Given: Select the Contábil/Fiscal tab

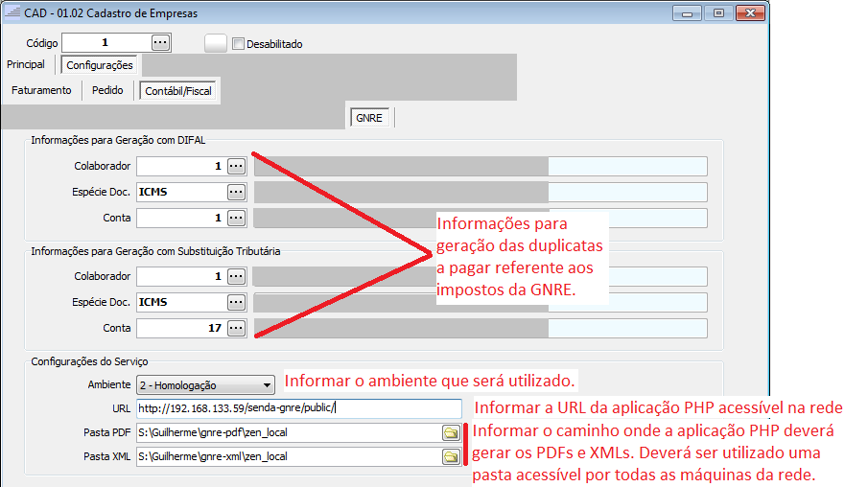Looking at the screenshot, I should (x=178, y=91).
